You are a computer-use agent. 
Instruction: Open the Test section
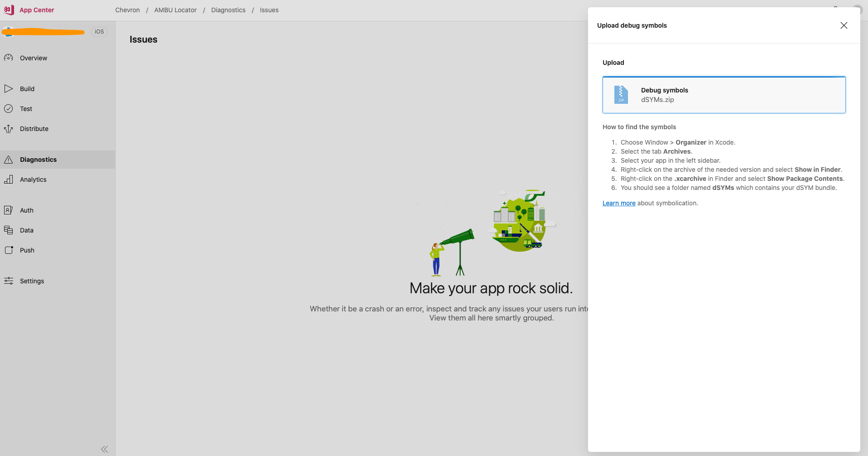(26, 109)
